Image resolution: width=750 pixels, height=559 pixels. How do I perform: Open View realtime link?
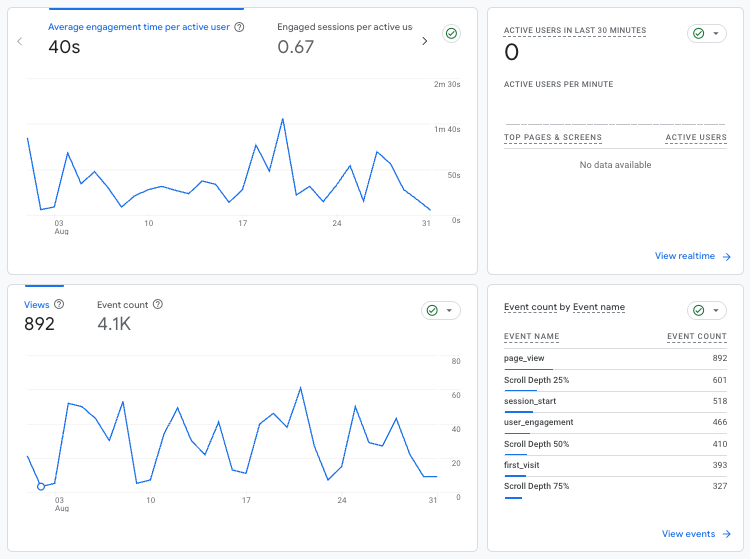(x=692, y=256)
